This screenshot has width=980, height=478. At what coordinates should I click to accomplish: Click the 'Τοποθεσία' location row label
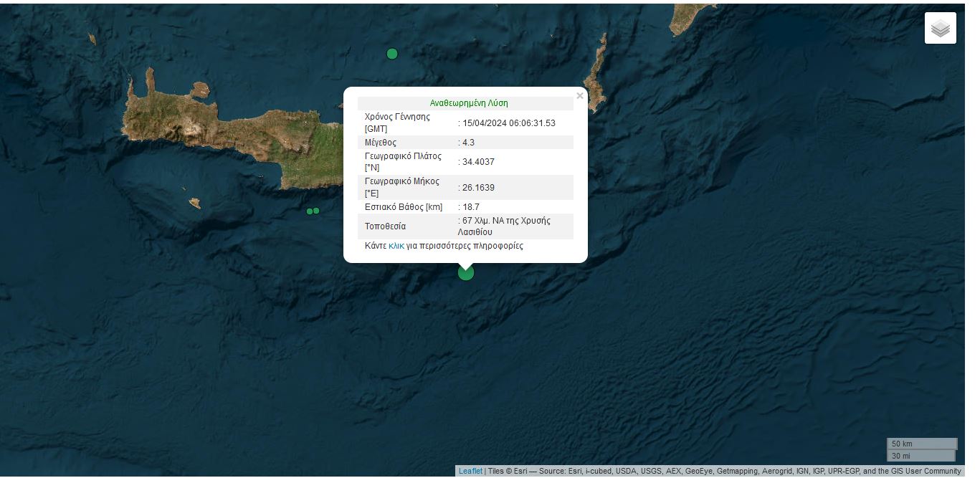click(385, 226)
